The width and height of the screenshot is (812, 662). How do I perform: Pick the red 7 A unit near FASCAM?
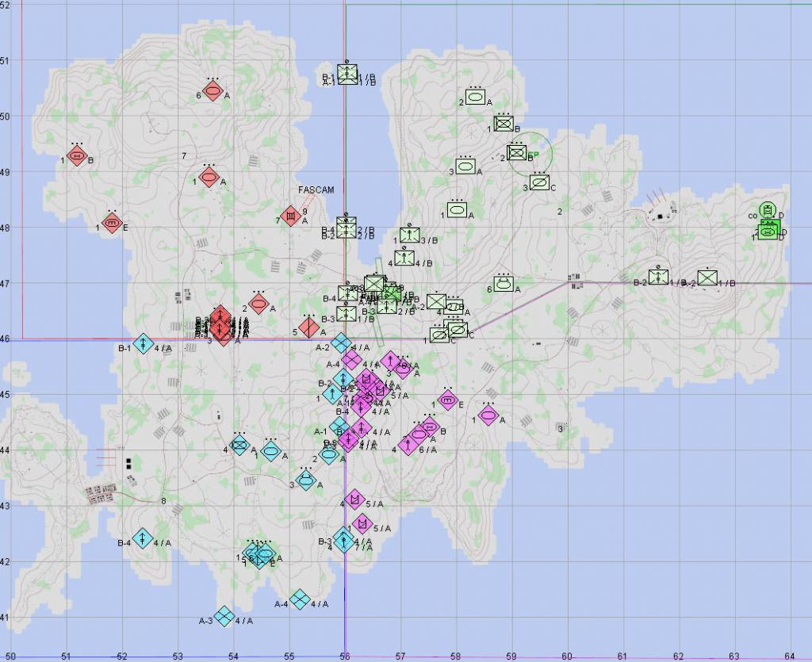click(x=291, y=216)
